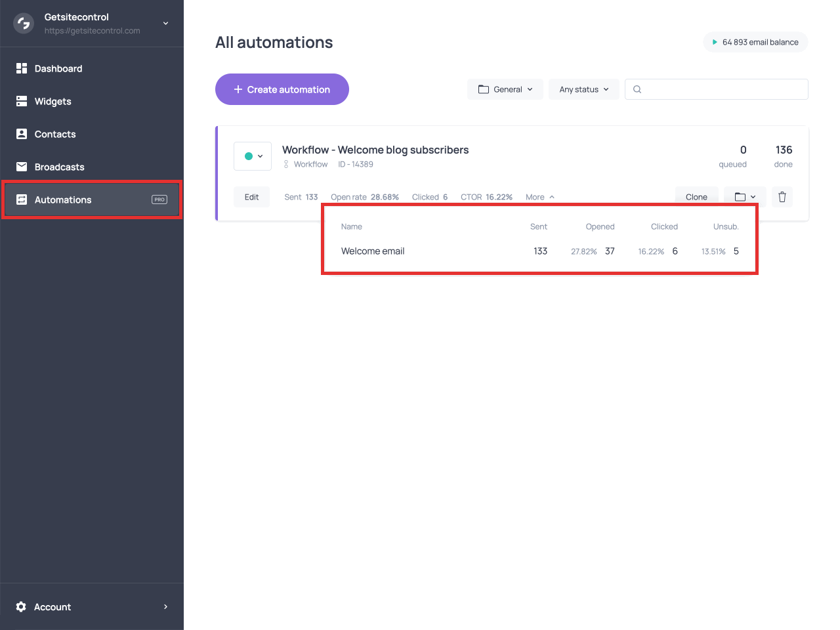Image resolution: width=840 pixels, height=630 pixels.
Task: Click into the automations search field
Action: (722, 89)
